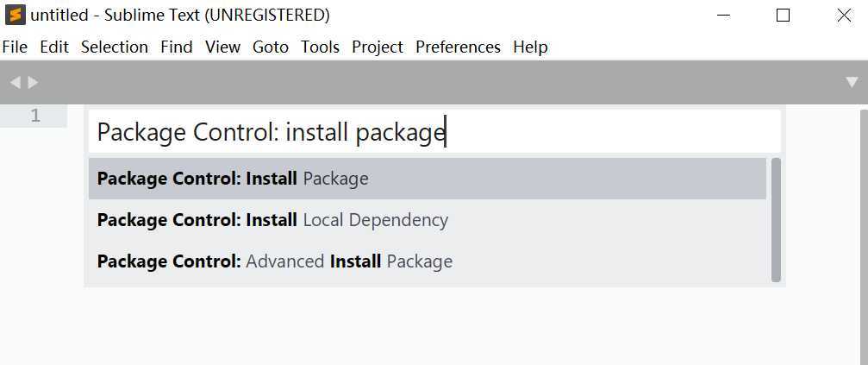Choose Package Control: Advanced Install Package

coord(428,261)
